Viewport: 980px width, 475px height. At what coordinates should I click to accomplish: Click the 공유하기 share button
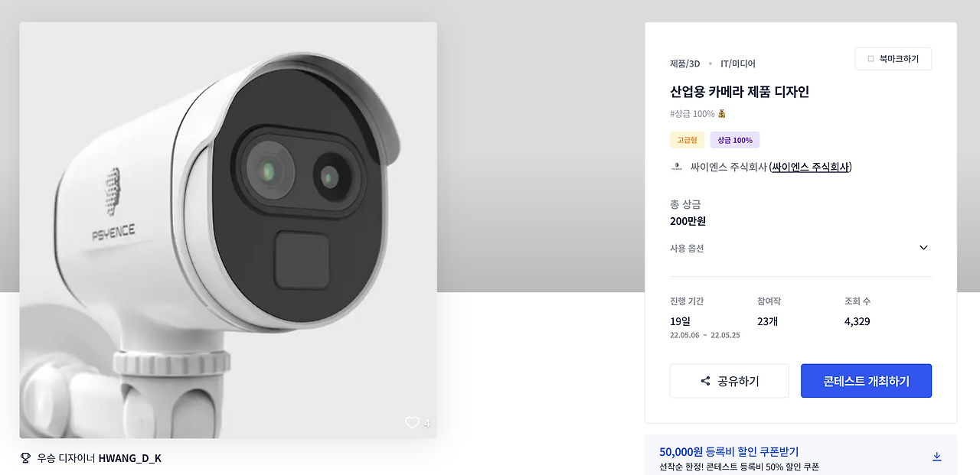click(x=729, y=380)
